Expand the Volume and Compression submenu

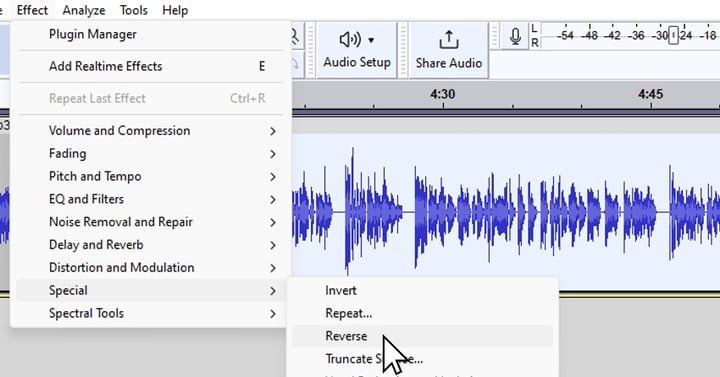(151, 131)
